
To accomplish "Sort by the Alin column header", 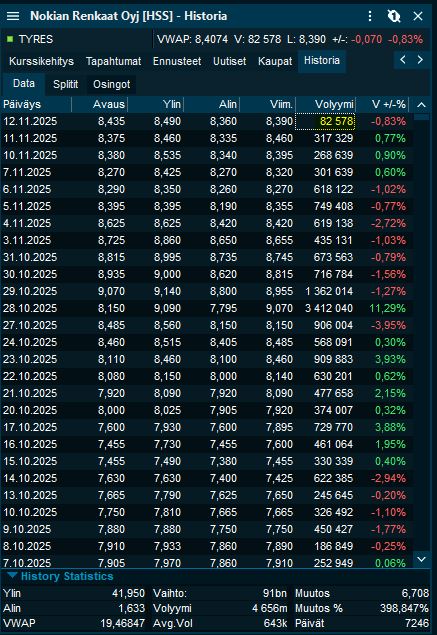I will (211, 104).
